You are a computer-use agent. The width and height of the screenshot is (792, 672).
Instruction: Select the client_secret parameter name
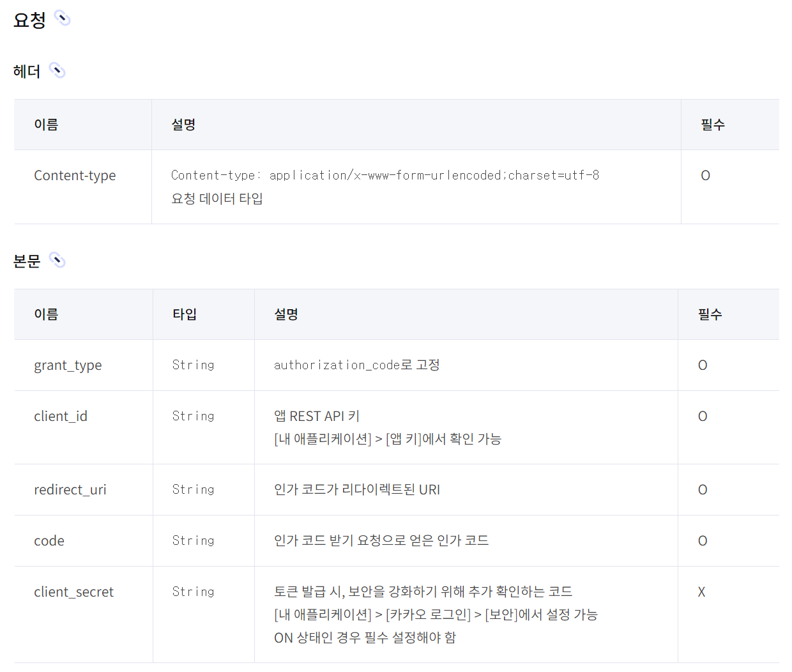click(73, 592)
